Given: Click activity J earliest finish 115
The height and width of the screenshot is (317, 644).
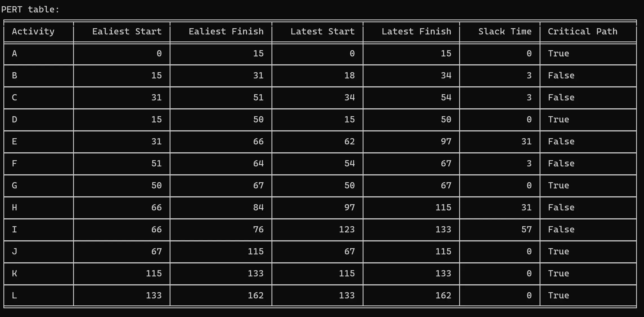Looking at the screenshot, I should (256, 252).
